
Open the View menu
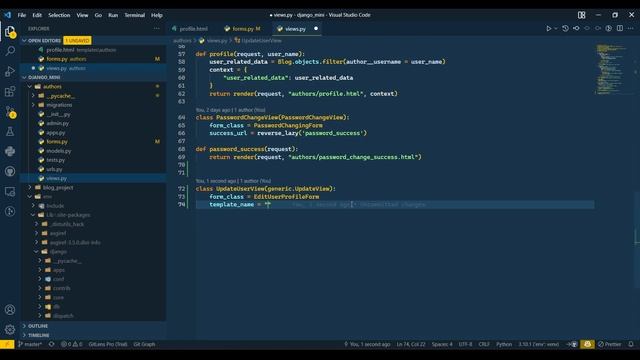[82, 15]
